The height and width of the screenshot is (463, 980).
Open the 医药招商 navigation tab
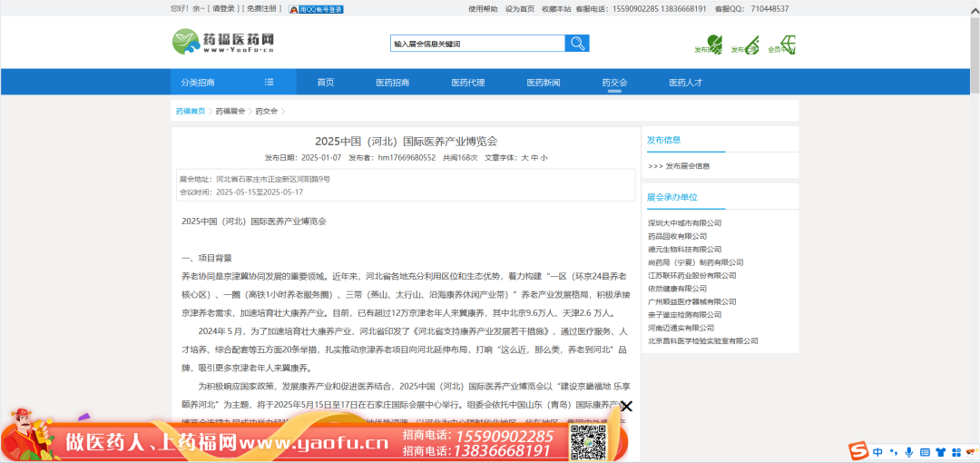[392, 82]
